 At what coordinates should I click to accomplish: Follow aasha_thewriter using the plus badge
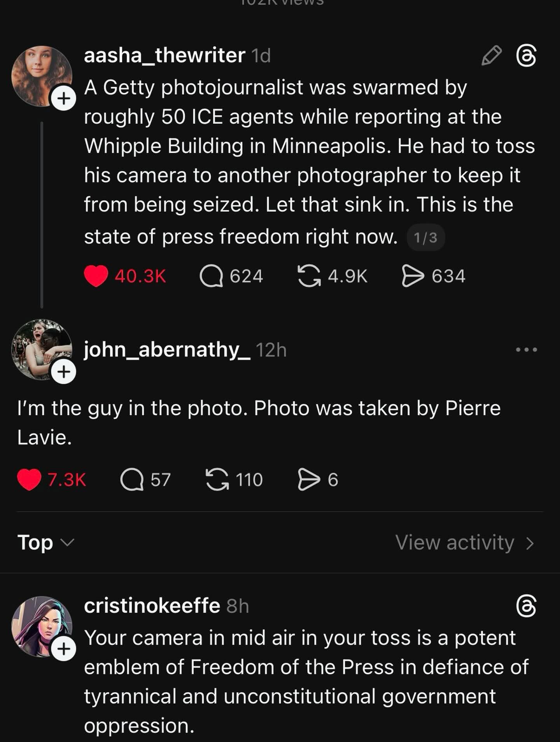(x=64, y=98)
